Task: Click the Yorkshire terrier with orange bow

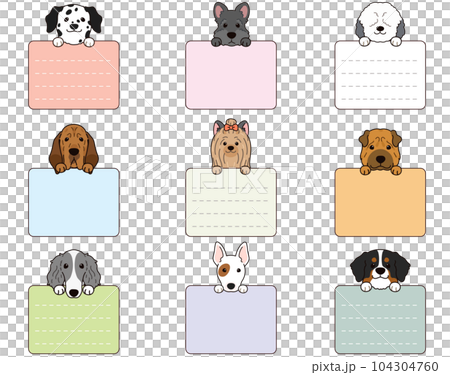Action: pyautogui.click(x=231, y=146)
